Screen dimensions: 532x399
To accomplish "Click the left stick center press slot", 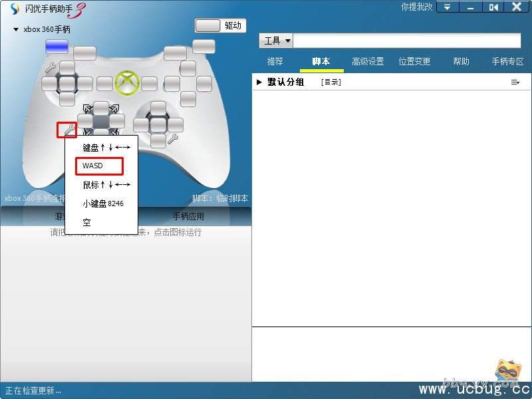I will click(x=67, y=84).
